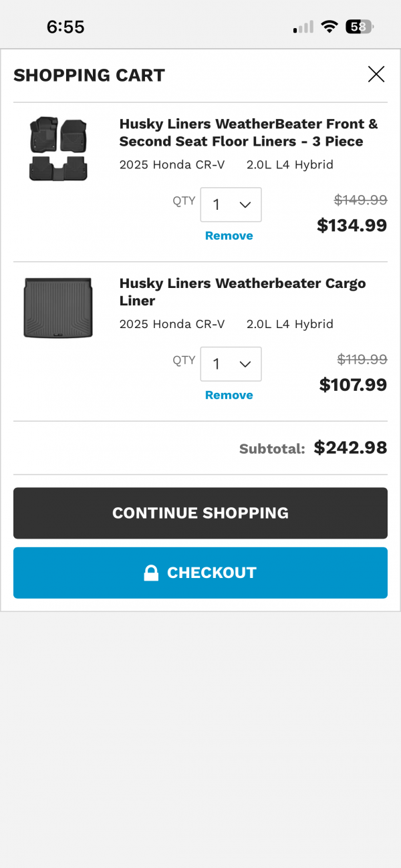Open Husky Liners Front & Second Seat title
The width and height of the screenshot is (401, 868).
[x=248, y=132]
